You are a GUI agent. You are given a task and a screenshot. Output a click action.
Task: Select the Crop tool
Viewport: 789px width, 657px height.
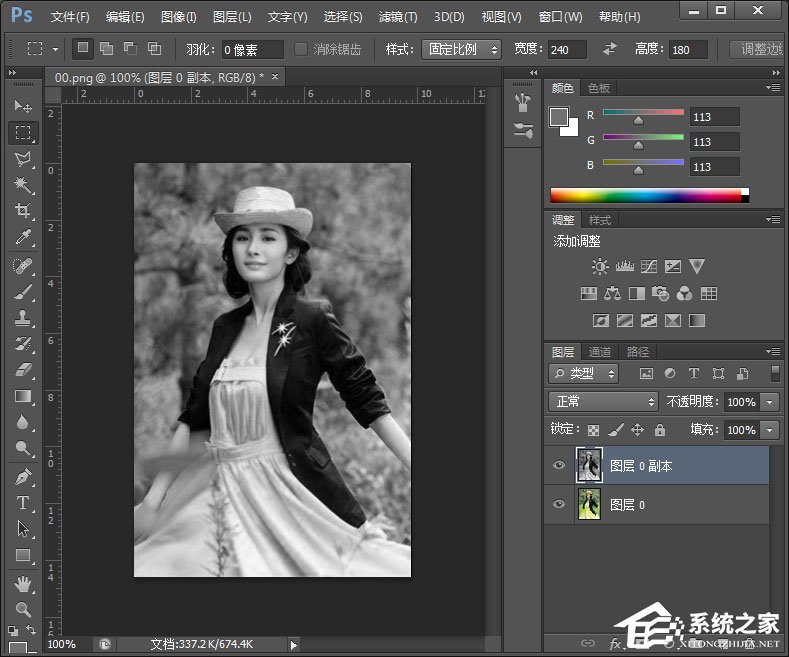[x=22, y=211]
